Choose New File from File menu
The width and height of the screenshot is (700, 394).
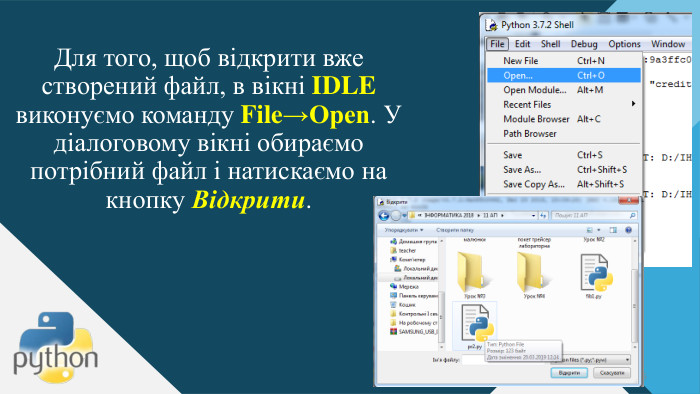pos(564,61)
